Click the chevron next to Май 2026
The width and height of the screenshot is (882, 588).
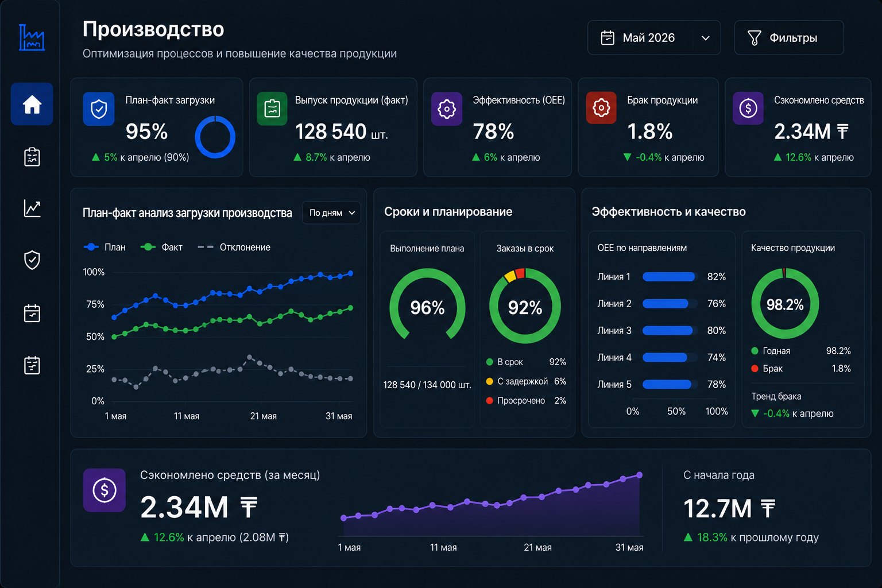(x=706, y=38)
